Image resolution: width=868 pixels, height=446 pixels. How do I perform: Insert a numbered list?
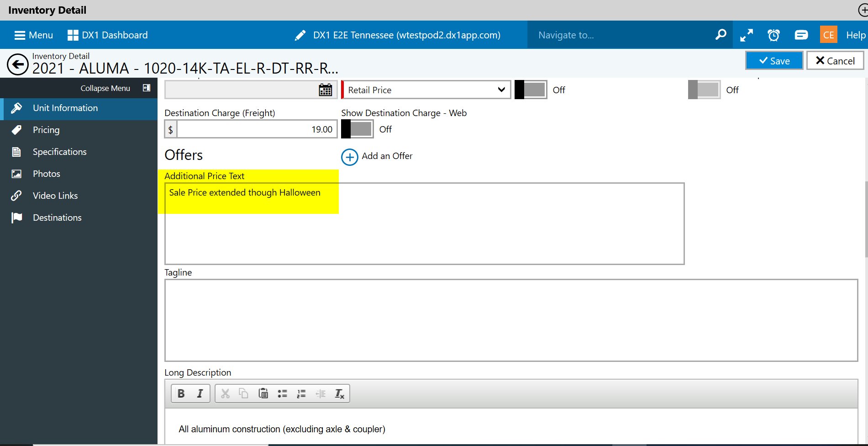[301, 393]
